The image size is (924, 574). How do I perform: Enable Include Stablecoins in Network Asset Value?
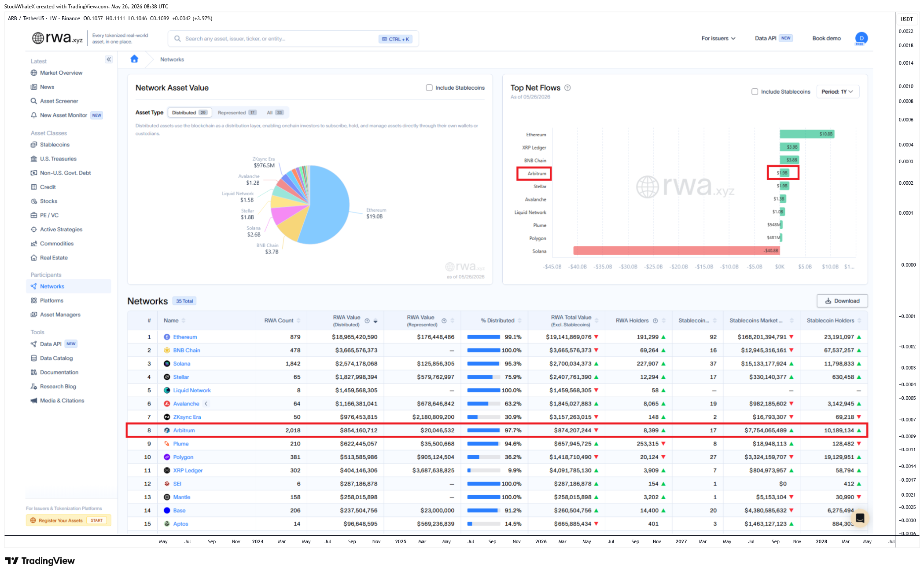point(429,88)
